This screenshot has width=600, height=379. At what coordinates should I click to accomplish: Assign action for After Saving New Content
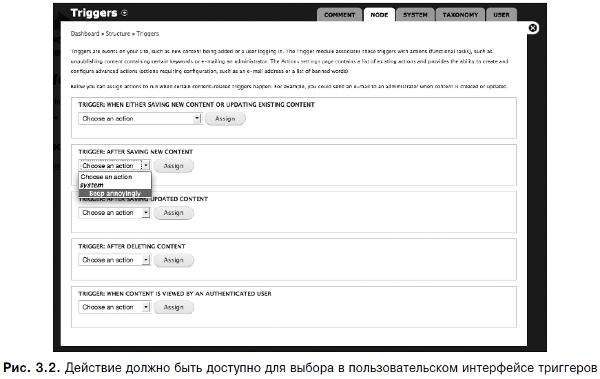pyautogui.click(x=174, y=166)
